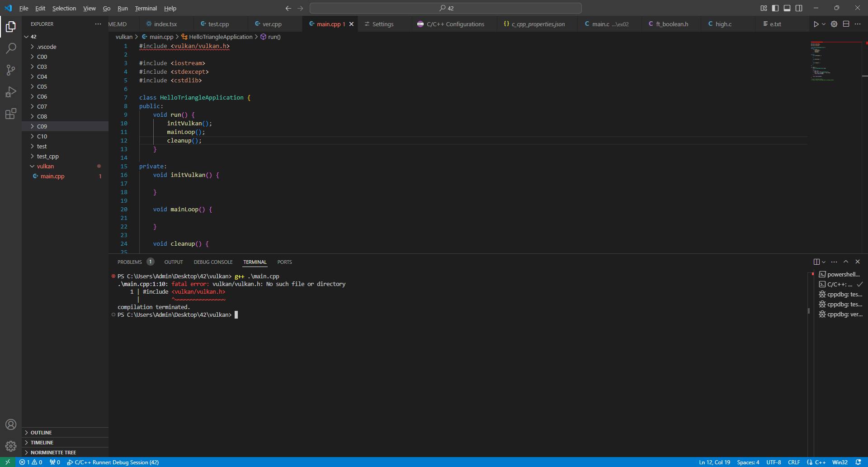The image size is (868, 467).
Task: Open the Source Control view
Action: pyautogui.click(x=11, y=70)
